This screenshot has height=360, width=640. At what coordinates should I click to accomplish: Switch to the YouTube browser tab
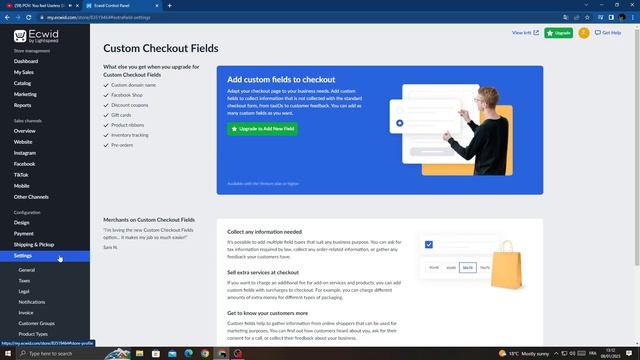coord(41,6)
